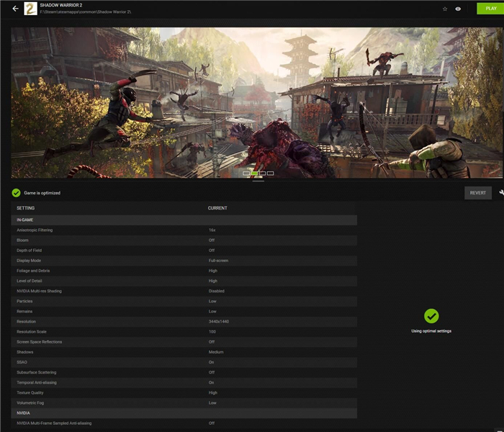
Task: Click the back arrow icon
Action: coord(15,9)
